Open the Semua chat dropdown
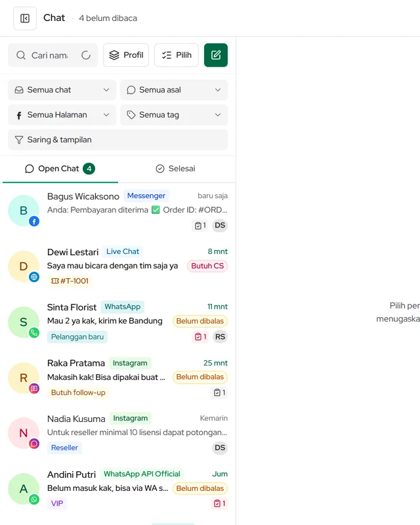420x525 pixels. (x=62, y=90)
